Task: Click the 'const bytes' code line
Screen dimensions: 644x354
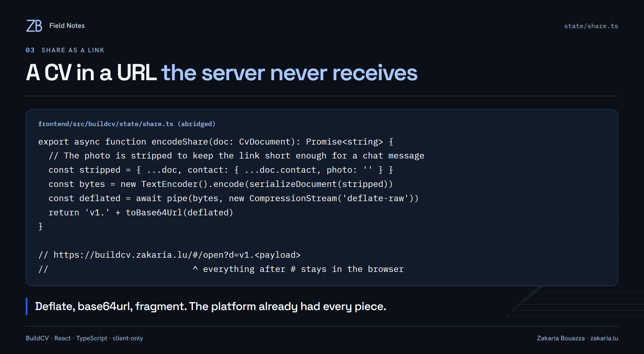Action: point(221,184)
